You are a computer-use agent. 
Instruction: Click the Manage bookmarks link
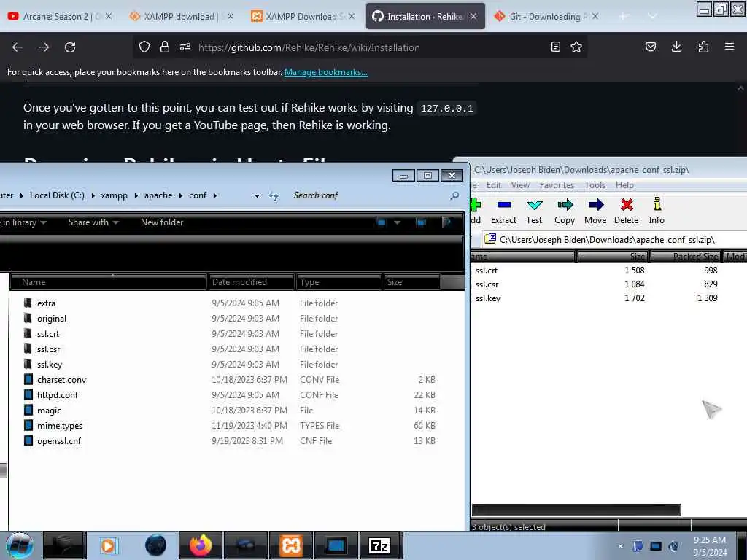(326, 72)
